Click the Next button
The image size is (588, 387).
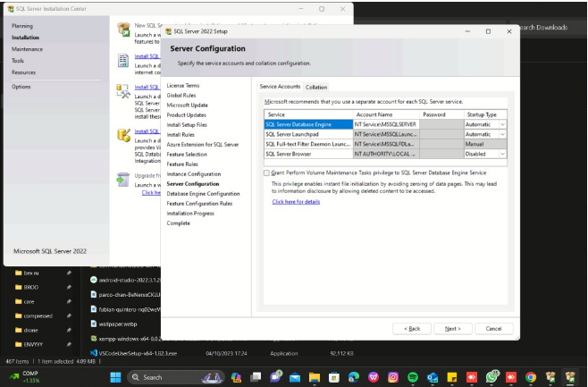452,328
